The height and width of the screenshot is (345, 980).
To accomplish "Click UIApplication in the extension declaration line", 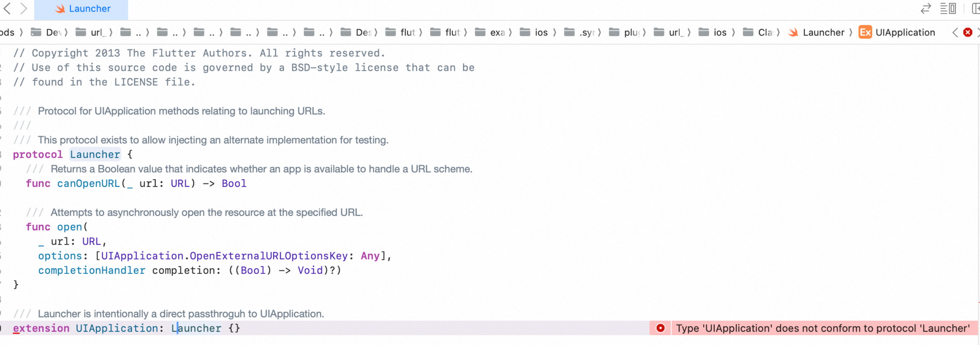I will (x=117, y=328).
